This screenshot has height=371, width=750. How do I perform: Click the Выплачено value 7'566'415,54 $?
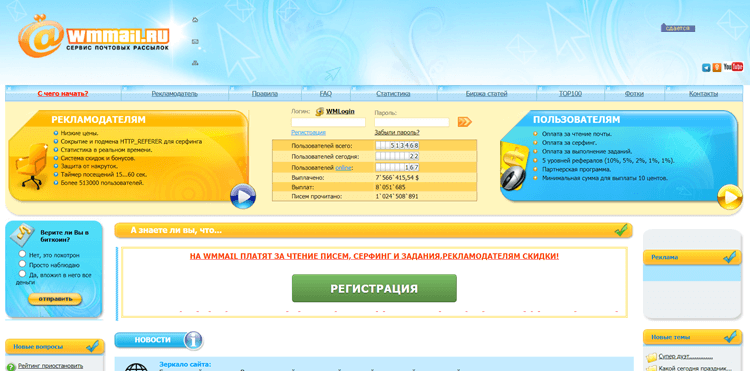coord(397,178)
